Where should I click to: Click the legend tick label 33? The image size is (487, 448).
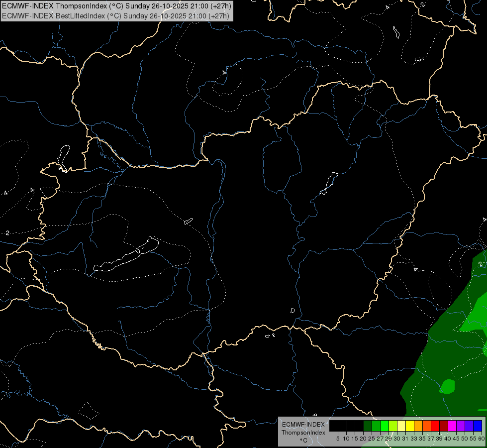[414, 439]
